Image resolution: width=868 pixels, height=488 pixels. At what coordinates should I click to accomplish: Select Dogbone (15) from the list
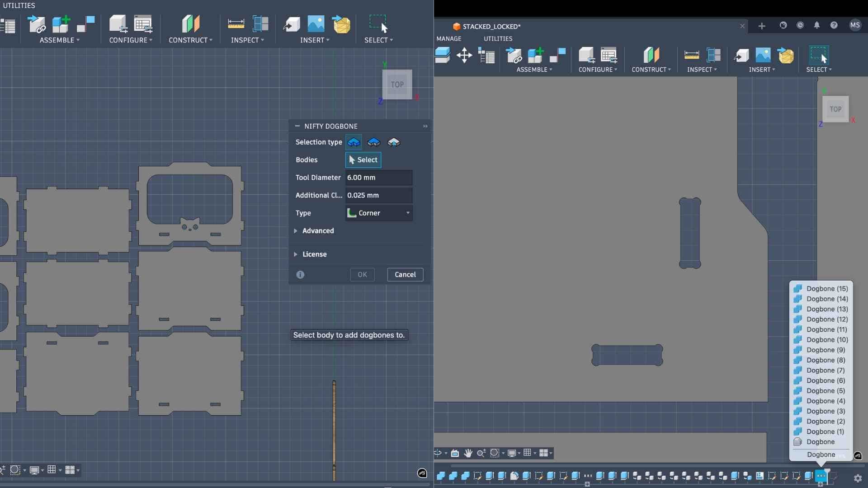[x=826, y=288]
